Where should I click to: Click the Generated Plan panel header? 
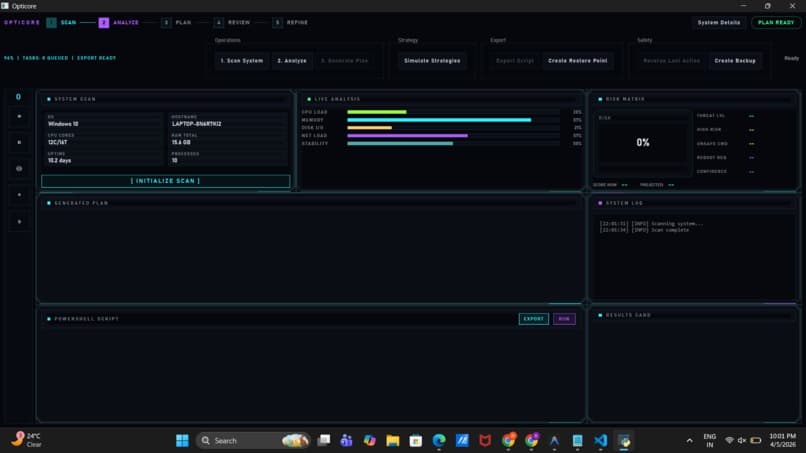pyautogui.click(x=311, y=203)
